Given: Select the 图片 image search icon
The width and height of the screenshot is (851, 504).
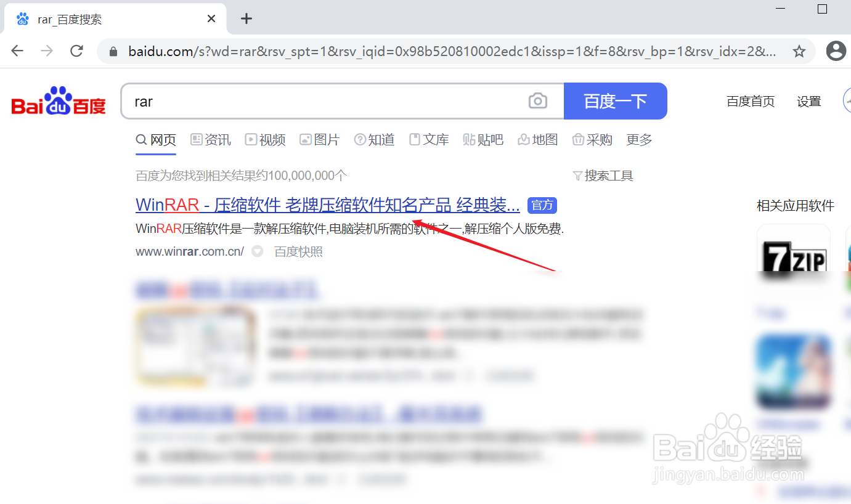Looking at the screenshot, I should point(306,140).
